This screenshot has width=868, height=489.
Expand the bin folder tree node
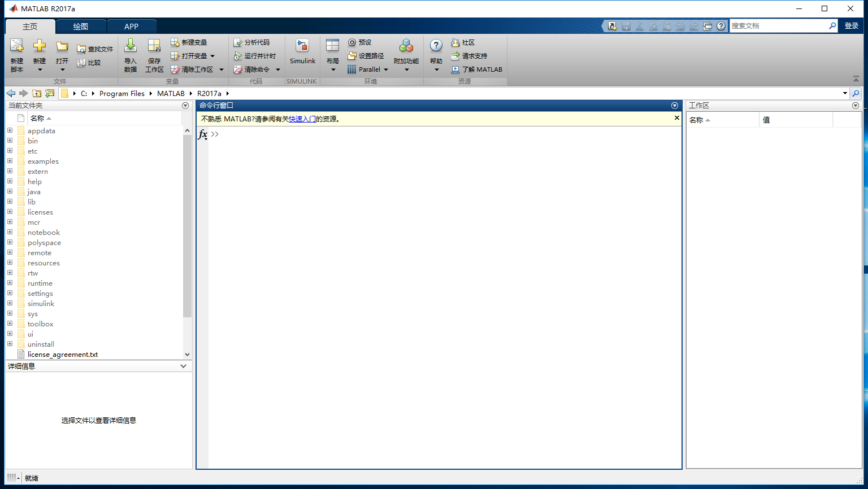[10, 141]
